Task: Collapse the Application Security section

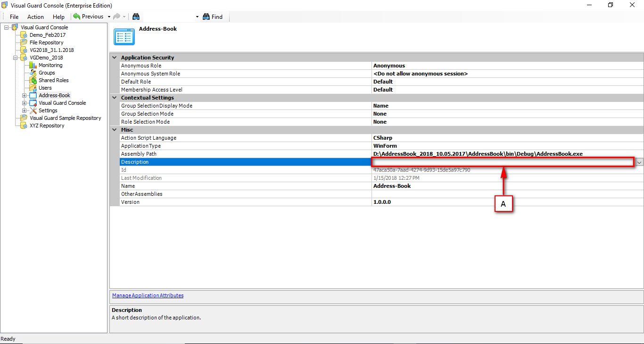Action: [114, 58]
